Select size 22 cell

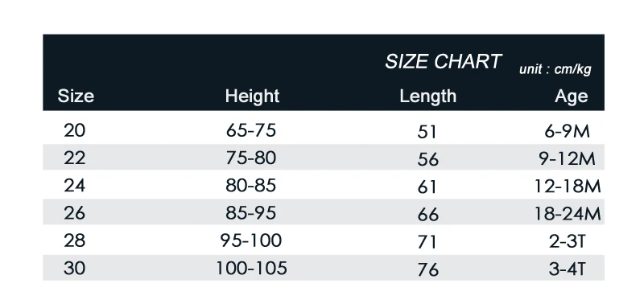75,158
